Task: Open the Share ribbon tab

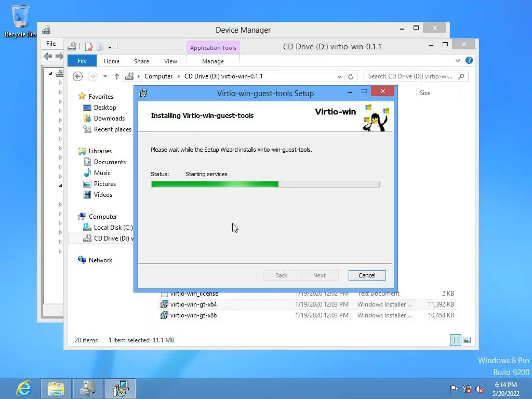Action: coord(141,61)
